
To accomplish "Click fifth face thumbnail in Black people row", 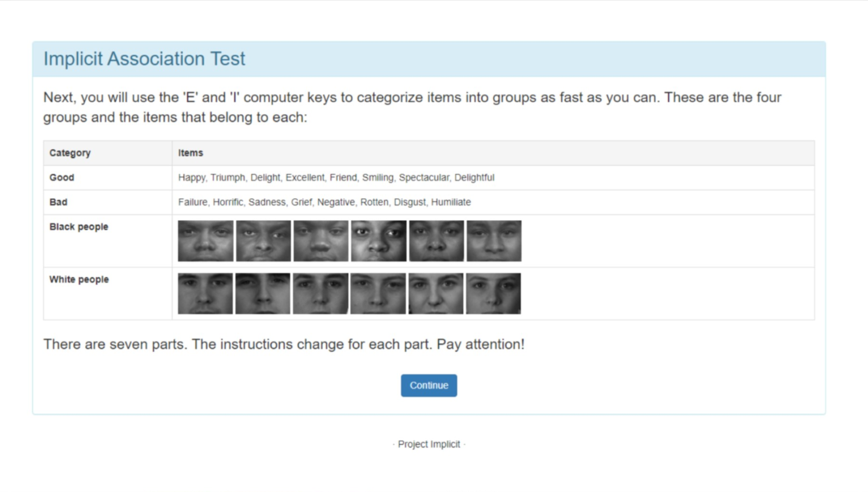I will (436, 241).
